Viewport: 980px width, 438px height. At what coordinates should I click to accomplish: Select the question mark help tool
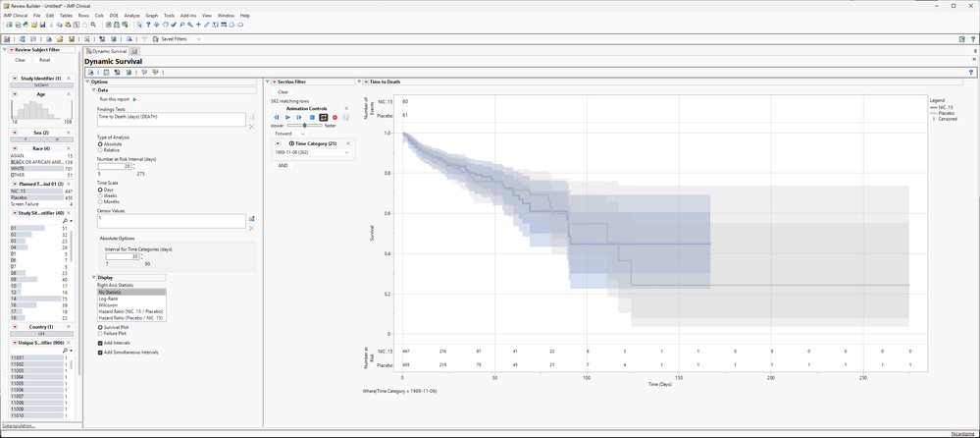pyautogui.click(x=148, y=25)
